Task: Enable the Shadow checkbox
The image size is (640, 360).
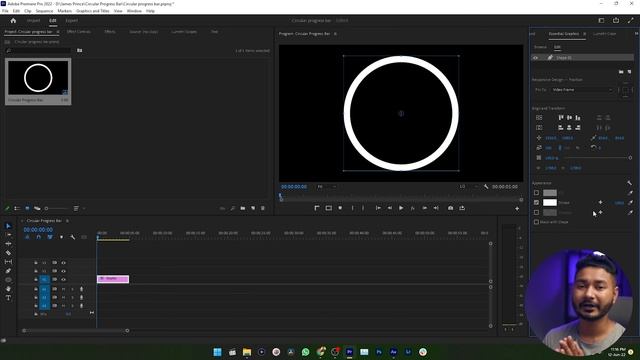Action: 536,212
